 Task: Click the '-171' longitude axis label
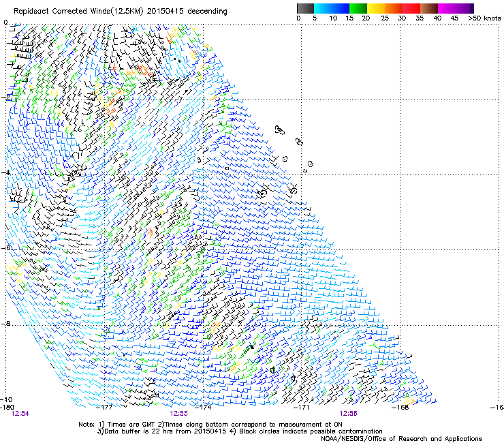(x=302, y=408)
